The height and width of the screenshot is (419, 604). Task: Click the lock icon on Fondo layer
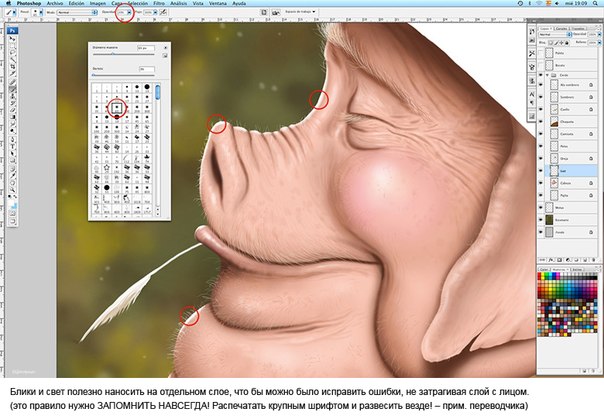591,232
